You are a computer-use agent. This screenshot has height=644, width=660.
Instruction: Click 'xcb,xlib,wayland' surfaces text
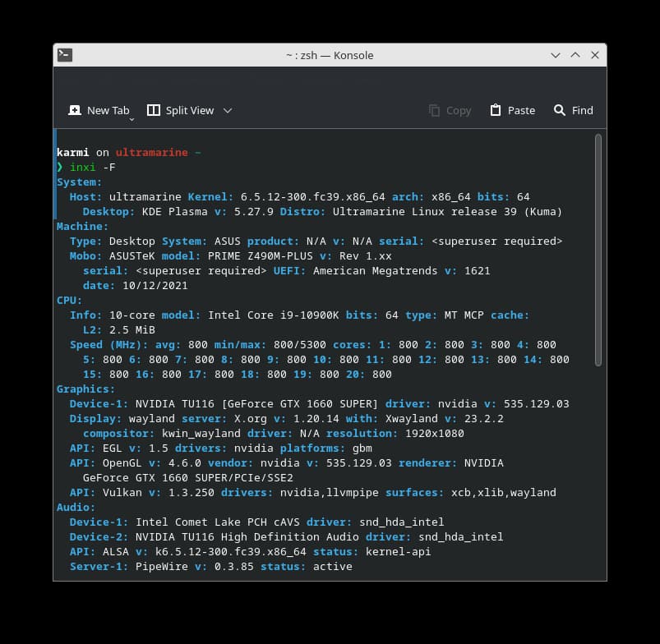point(503,493)
